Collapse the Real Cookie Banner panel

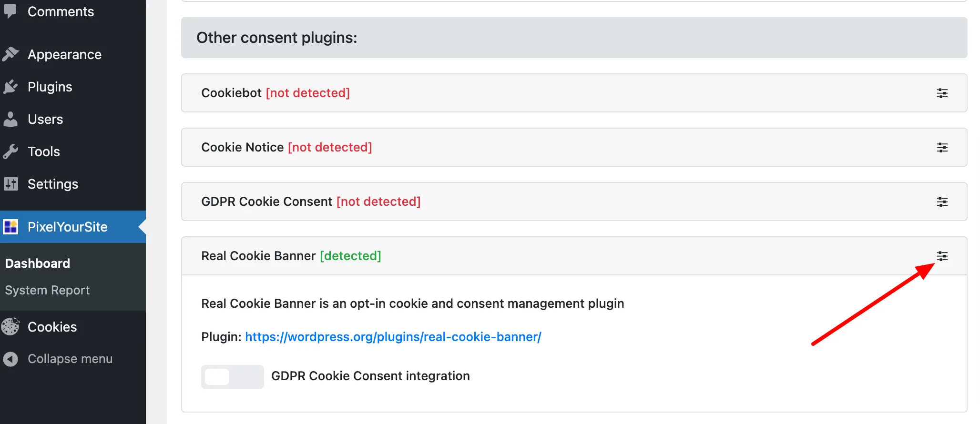pyautogui.click(x=942, y=256)
